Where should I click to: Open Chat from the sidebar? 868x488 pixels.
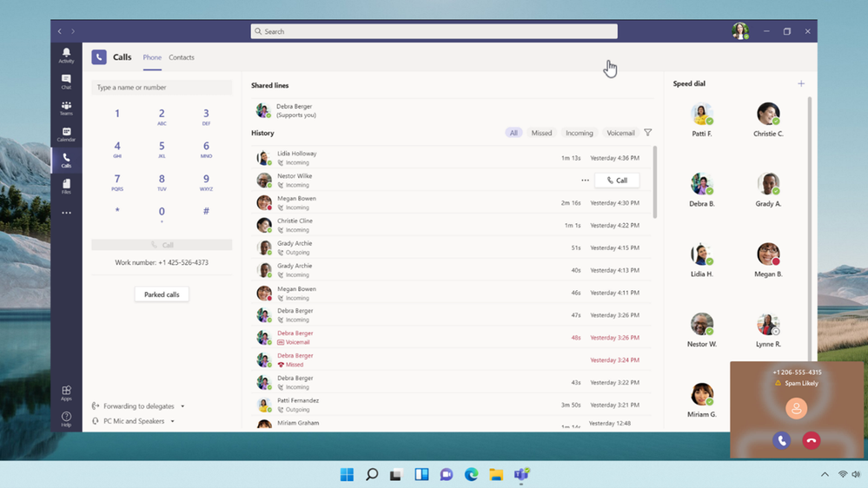tap(66, 82)
